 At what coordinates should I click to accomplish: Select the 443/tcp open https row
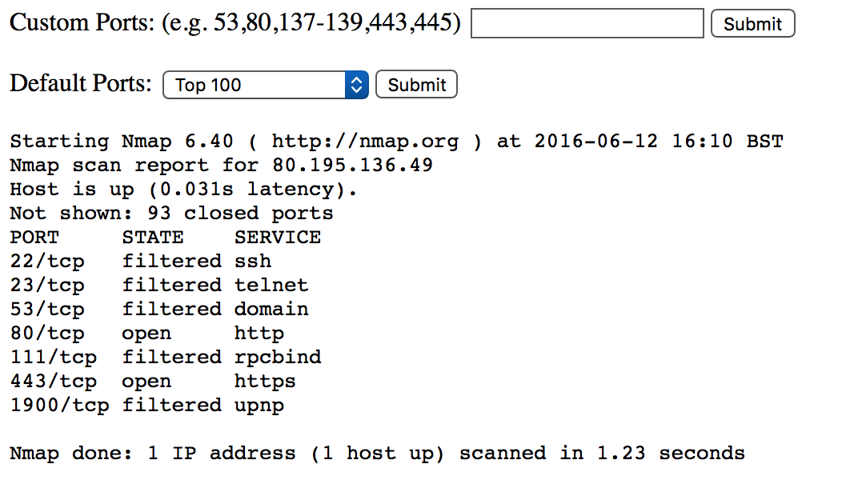click(x=153, y=382)
